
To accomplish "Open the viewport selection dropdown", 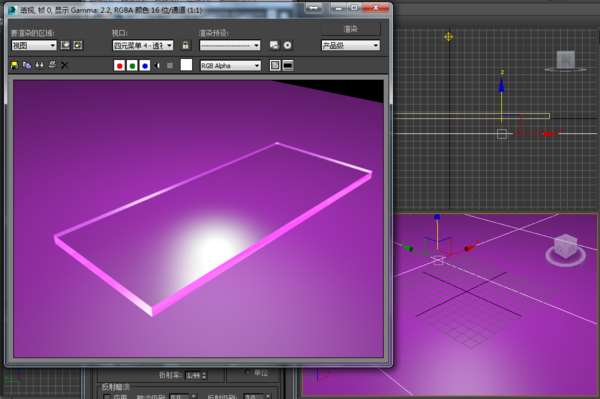I will (x=143, y=46).
